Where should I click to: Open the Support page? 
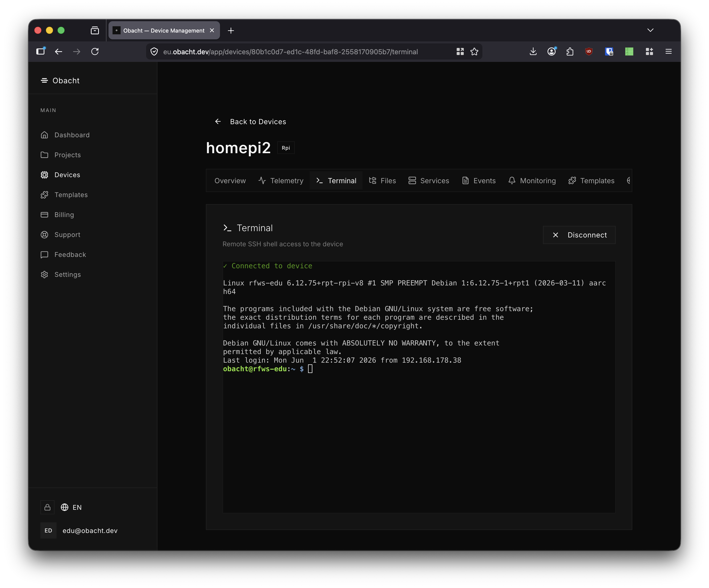(61, 235)
